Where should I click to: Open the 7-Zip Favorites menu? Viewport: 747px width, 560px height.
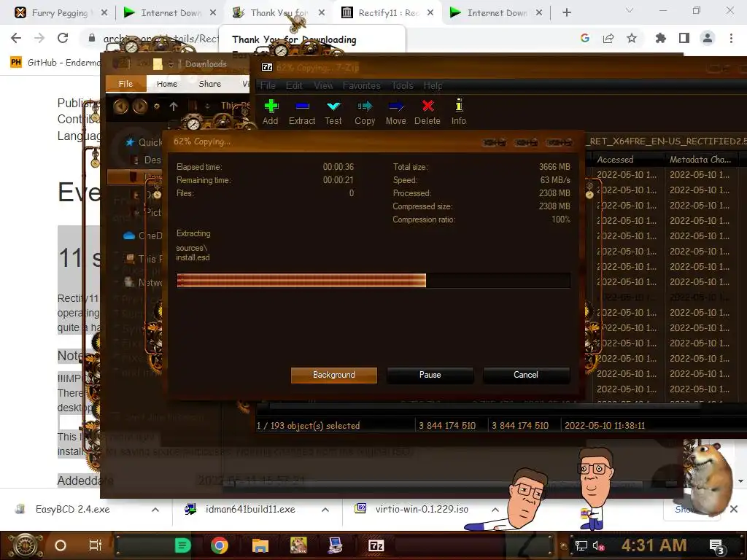point(362,86)
